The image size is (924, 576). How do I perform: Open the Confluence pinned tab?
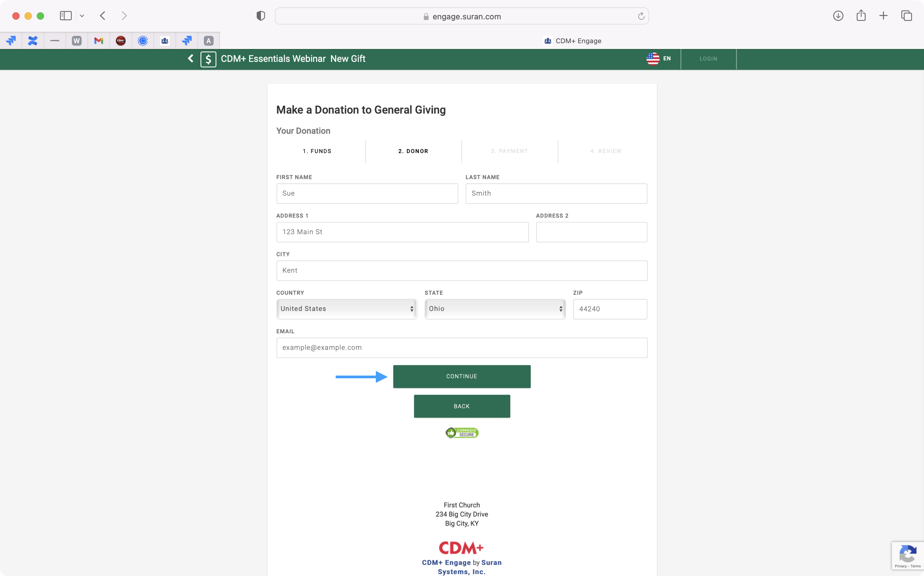click(x=32, y=41)
